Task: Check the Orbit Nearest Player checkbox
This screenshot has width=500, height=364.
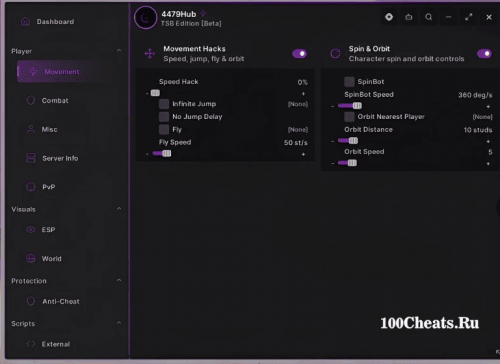Action: point(349,117)
